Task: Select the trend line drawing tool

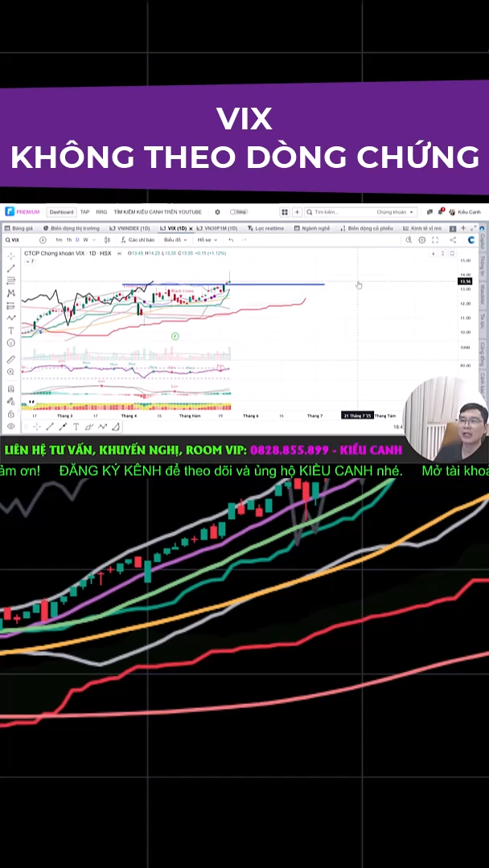Action: [x=11, y=268]
